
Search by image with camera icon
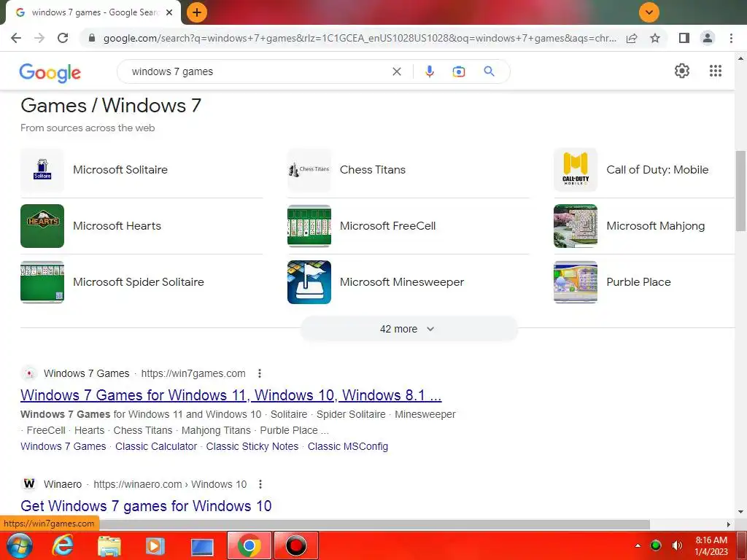tap(459, 71)
